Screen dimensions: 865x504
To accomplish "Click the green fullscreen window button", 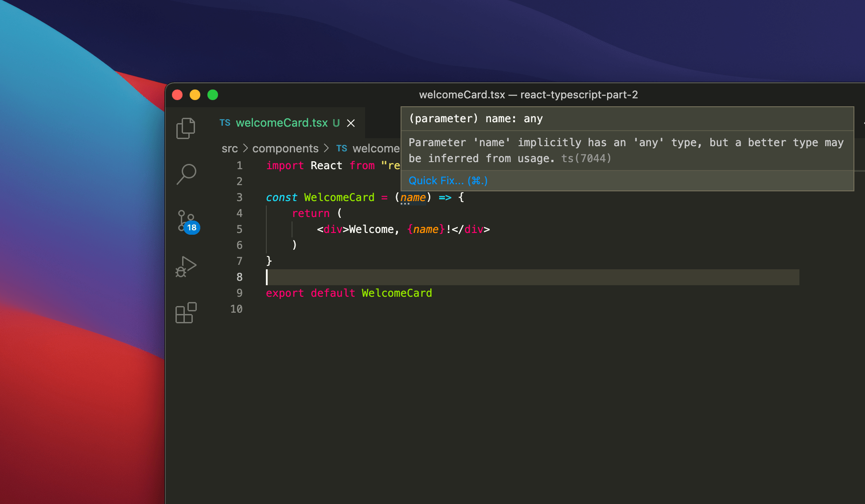I will click(213, 95).
